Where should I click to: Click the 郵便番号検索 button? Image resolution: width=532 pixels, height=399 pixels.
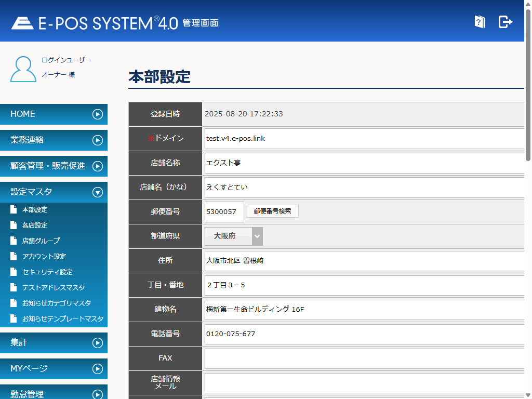point(272,211)
